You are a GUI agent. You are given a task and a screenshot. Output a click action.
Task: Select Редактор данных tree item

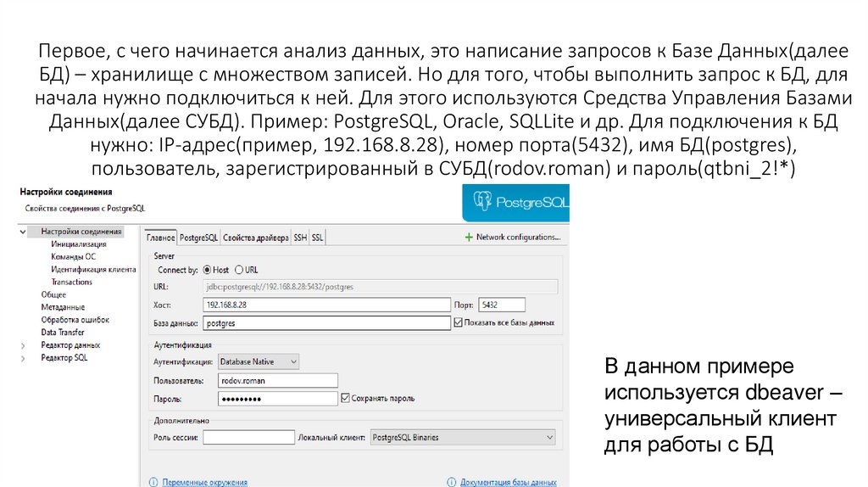pyautogui.click(x=70, y=345)
